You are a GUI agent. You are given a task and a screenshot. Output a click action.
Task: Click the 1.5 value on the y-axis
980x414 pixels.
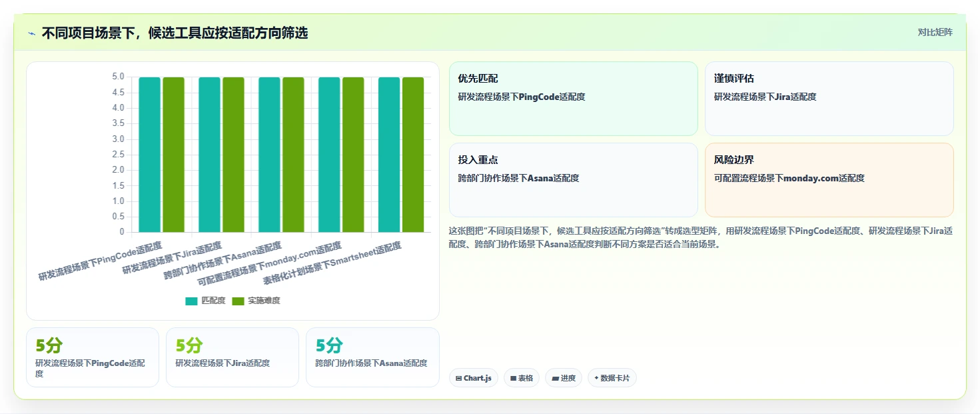click(x=117, y=185)
